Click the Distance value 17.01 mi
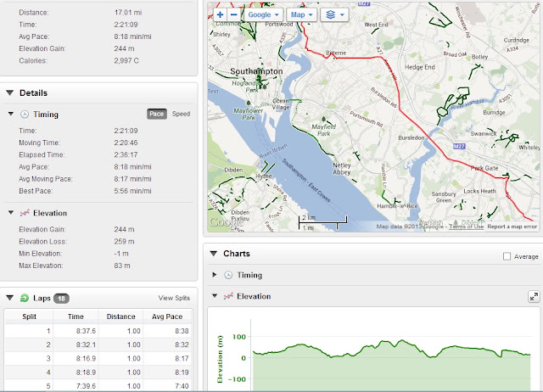This screenshot has width=543, height=392. 128,13
